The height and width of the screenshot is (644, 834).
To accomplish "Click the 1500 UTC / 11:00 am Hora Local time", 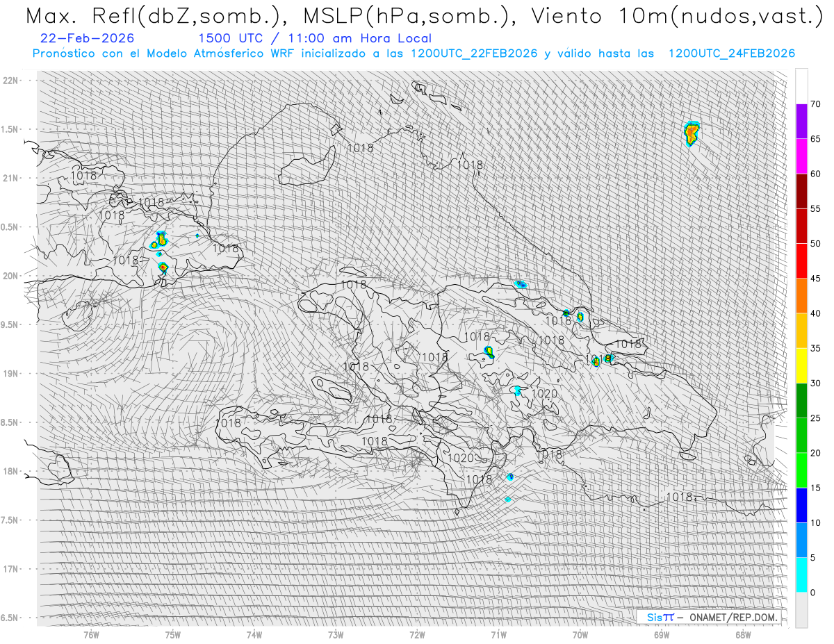I will coord(315,38).
